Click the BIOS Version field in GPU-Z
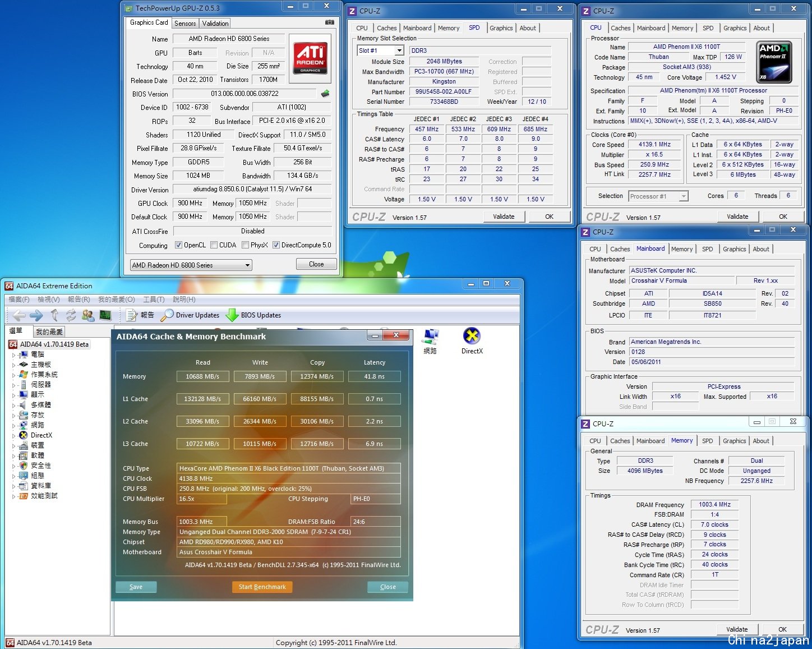Screen dimensions: 812x649 245,94
